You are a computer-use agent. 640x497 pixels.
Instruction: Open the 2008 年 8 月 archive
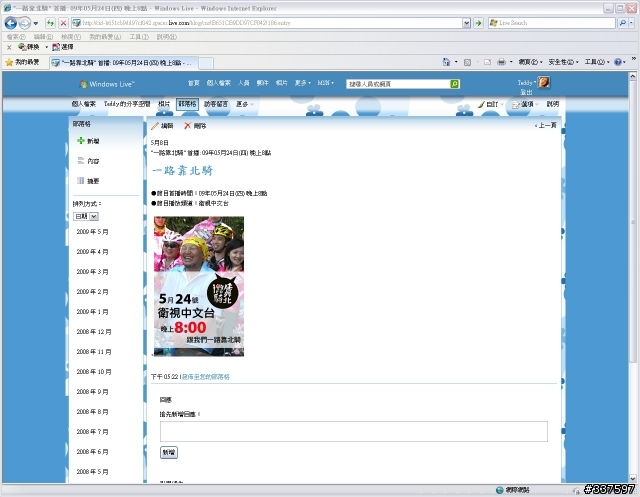coord(92,412)
